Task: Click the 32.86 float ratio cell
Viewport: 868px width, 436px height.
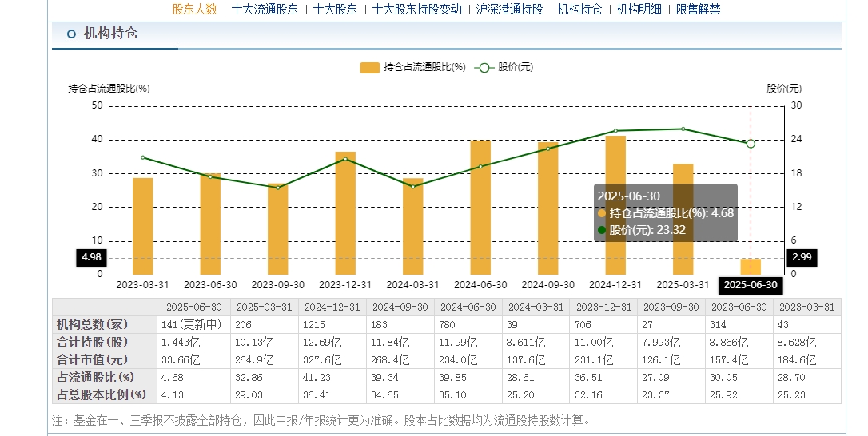Action: (x=265, y=378)
